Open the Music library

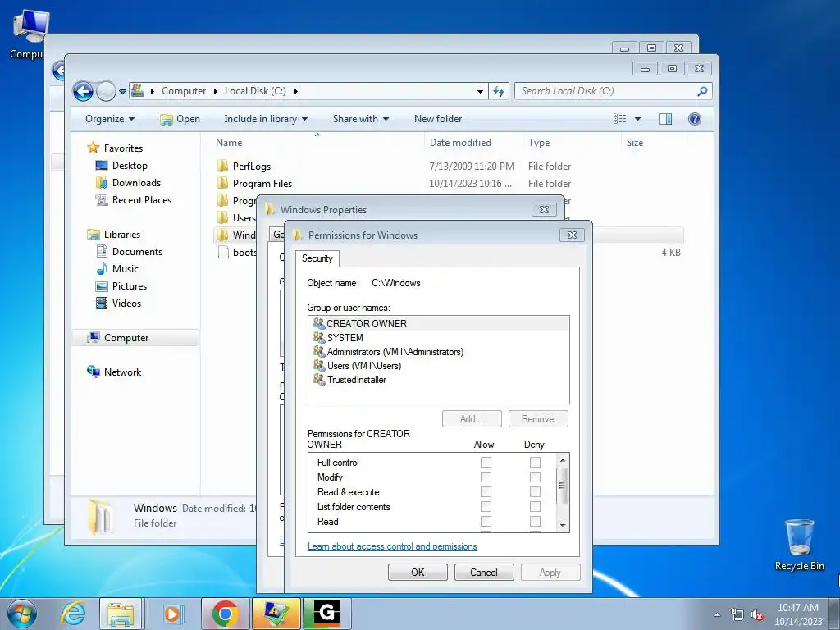point(125,268)
